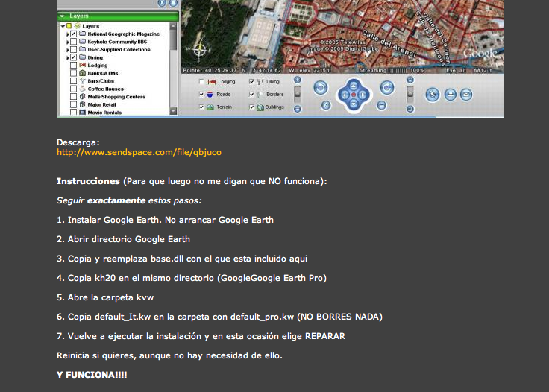The image size is (549, 392).
Task: Click the zoom slider left of navigation pad
Action: 298,93
